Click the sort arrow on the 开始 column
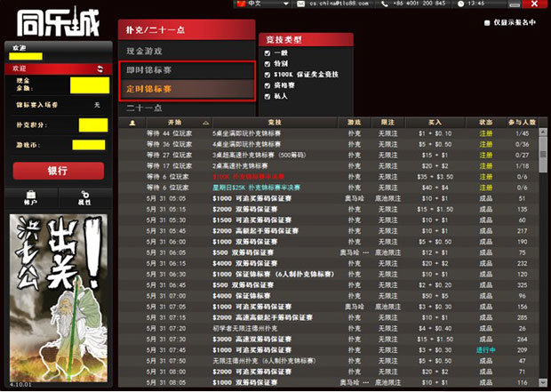 tap(206, 123)
